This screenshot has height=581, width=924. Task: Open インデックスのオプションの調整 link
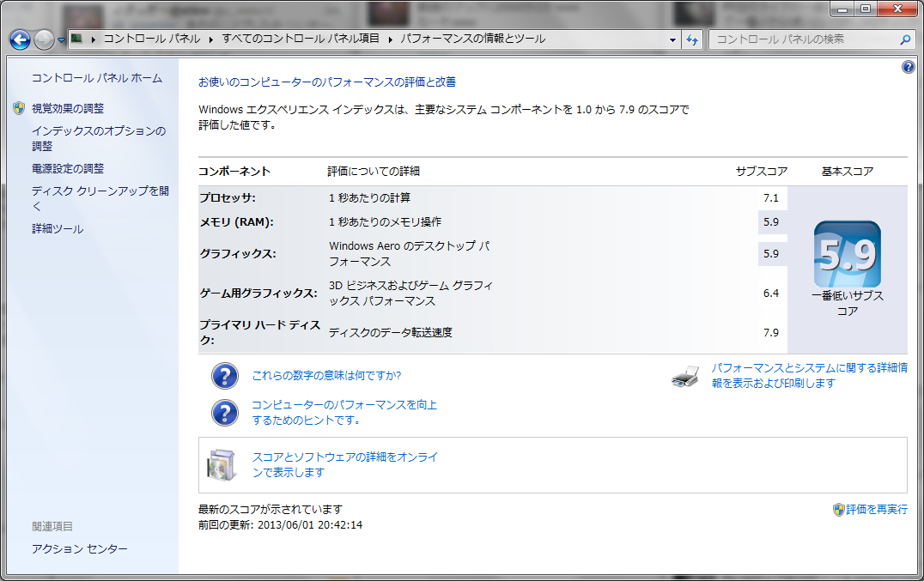point(99,138)
